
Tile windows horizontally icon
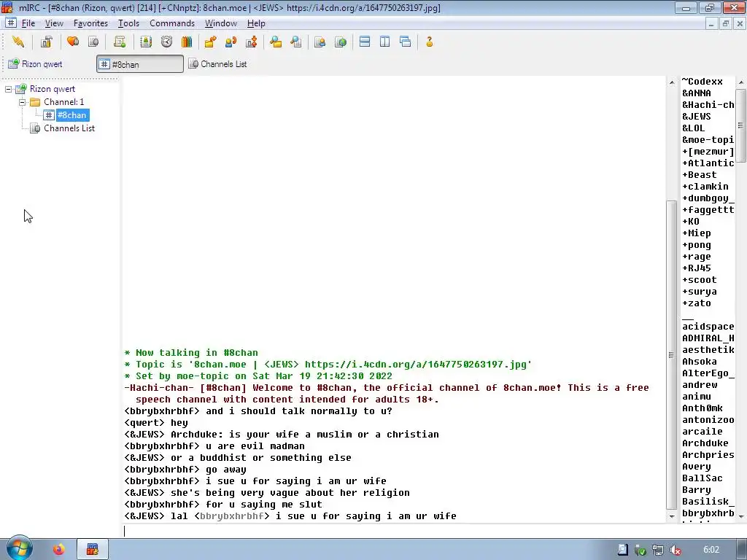point(365,42)
